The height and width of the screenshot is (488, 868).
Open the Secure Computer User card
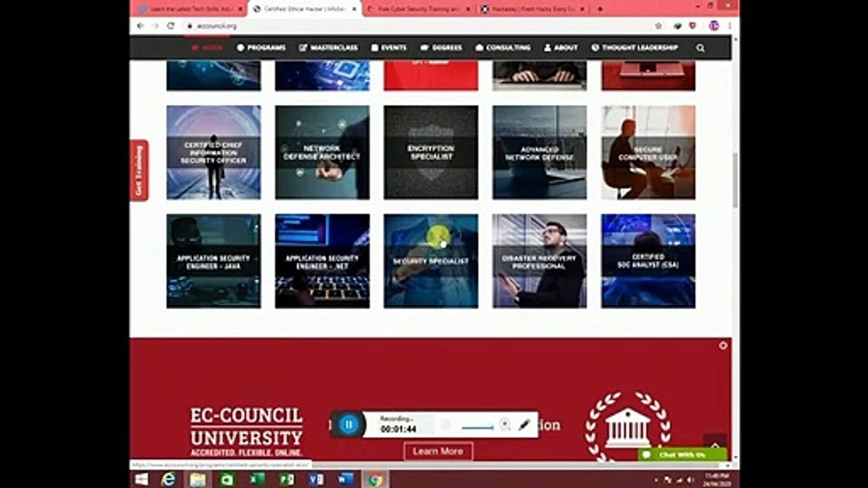click(648, 152)
